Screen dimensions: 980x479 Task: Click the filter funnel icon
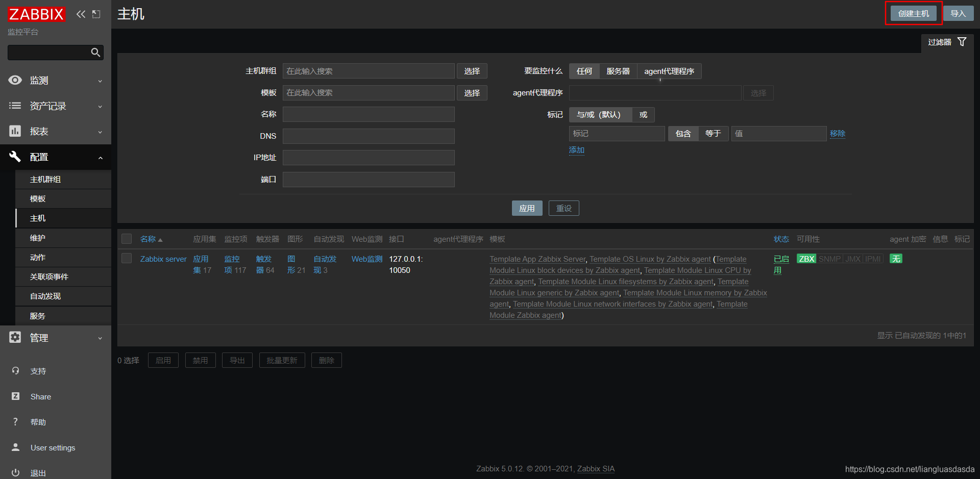coord(962,42)
